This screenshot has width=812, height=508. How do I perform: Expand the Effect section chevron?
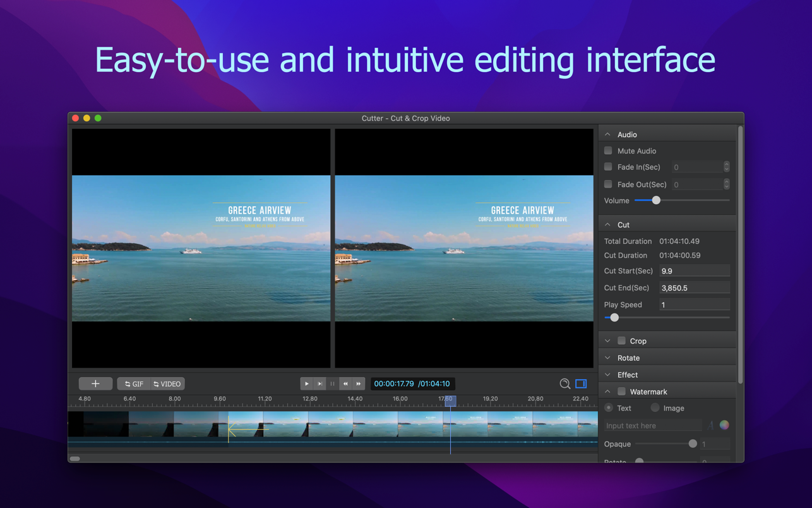pos(607,375)
